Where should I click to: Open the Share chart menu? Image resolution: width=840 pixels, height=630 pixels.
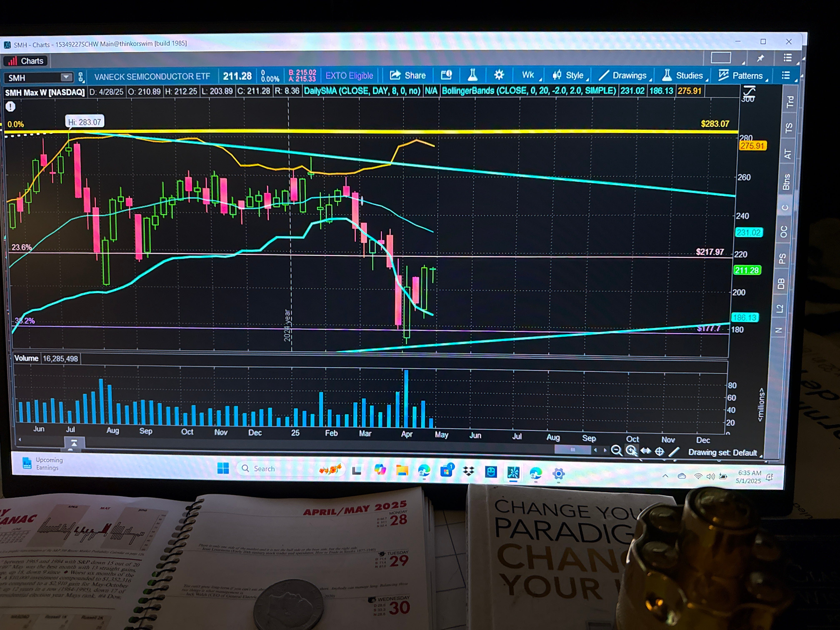click(x=407, y=75)
